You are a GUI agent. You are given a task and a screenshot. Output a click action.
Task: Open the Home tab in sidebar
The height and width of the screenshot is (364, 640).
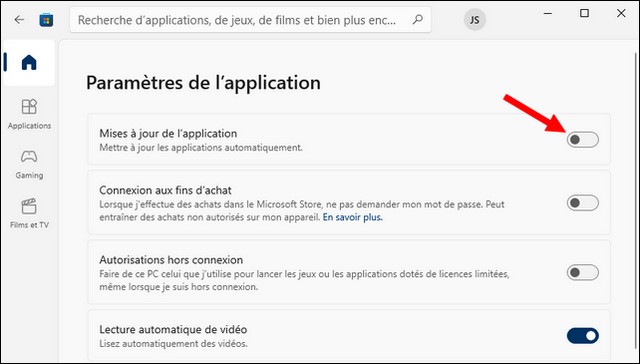tap(29, 62)
